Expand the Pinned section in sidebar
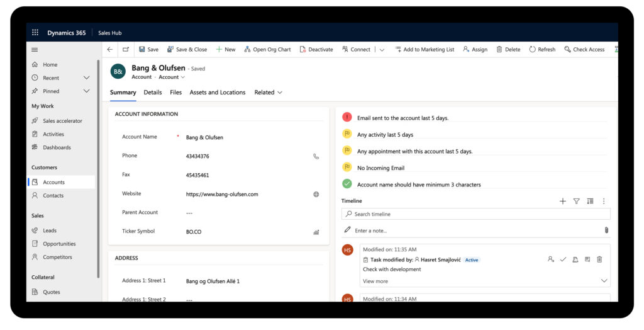The image size is (644, 330). pyautogui.click(x=87, y=91)
